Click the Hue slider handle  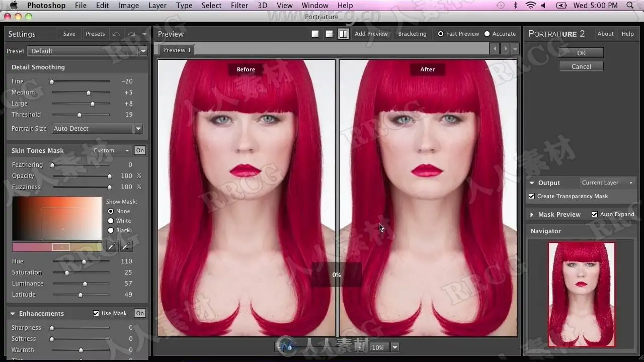point(84,261)
